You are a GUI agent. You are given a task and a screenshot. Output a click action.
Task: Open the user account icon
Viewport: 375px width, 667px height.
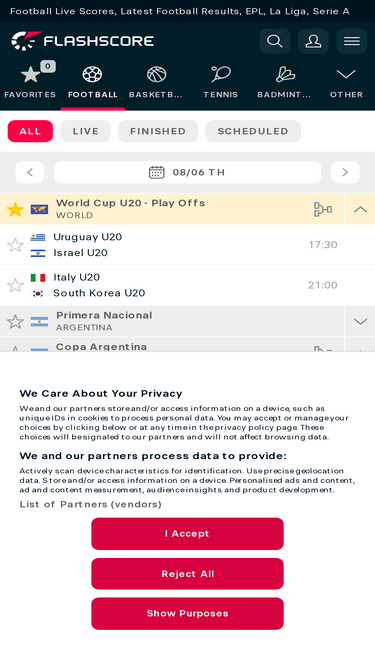(x=313, y=41)
